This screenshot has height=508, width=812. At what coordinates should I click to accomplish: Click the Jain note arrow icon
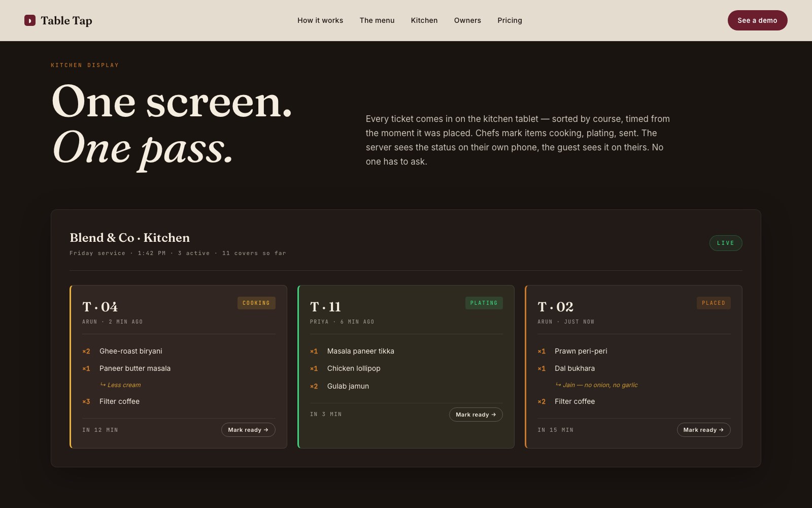tap(558, 385)
